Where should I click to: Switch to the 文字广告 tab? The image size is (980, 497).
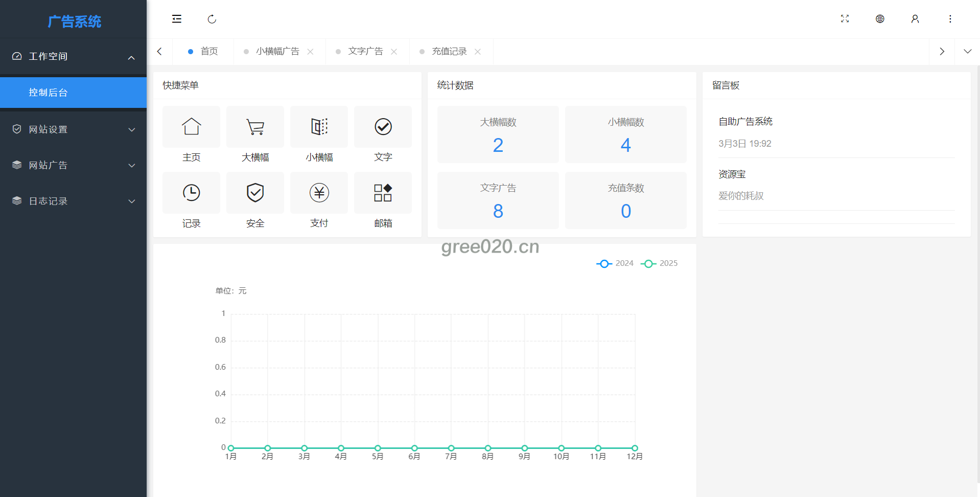[x=365, y=52]
